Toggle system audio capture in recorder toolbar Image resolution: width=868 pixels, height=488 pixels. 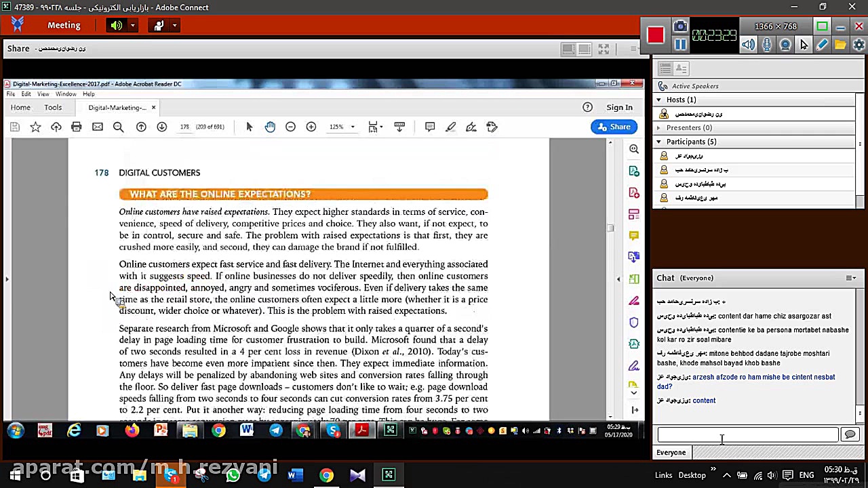[748, 45]
